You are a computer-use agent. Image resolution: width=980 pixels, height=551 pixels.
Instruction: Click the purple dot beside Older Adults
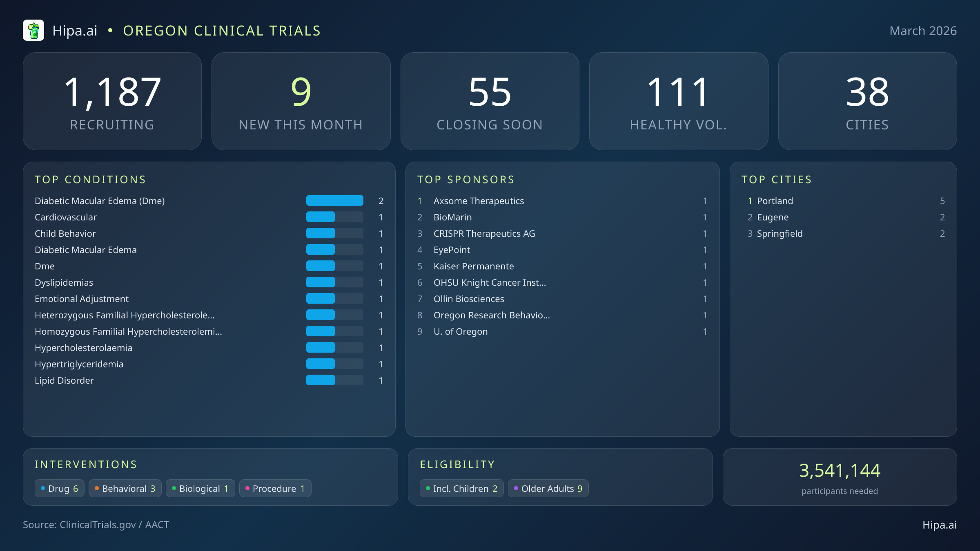click(x=515, y=488)
